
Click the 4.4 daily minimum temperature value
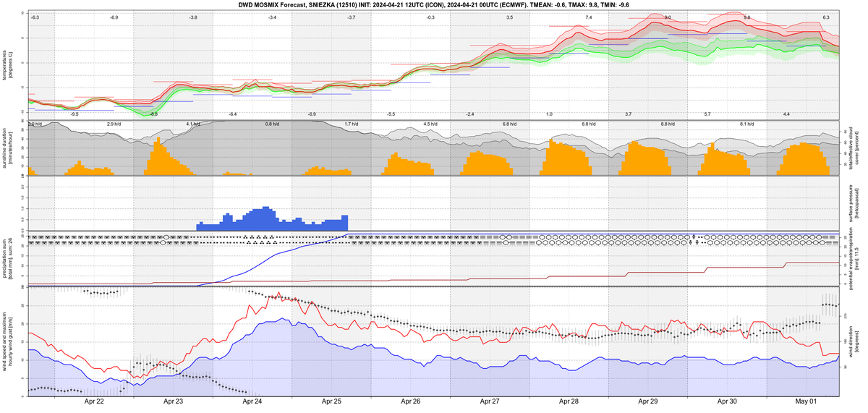(787, 114)
